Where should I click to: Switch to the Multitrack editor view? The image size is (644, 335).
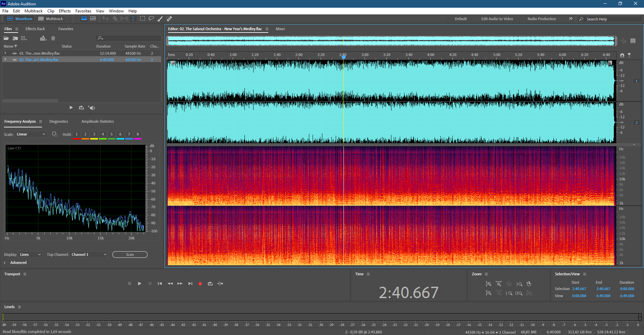tap(51, 19)
